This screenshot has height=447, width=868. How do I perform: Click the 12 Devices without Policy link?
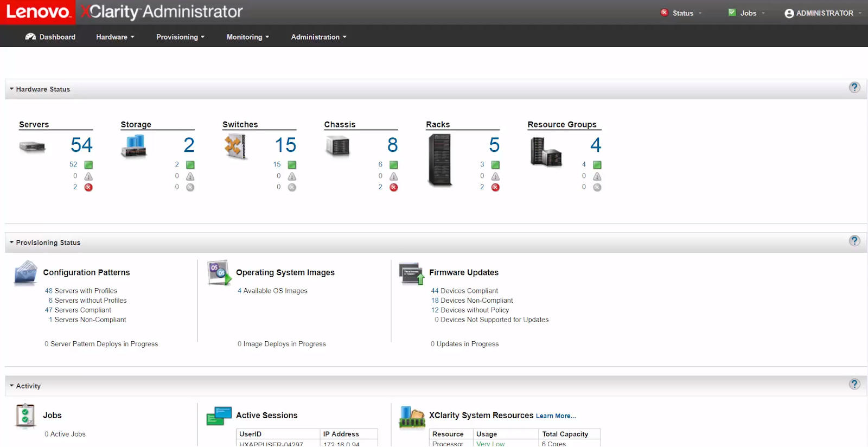click(470, 310)
